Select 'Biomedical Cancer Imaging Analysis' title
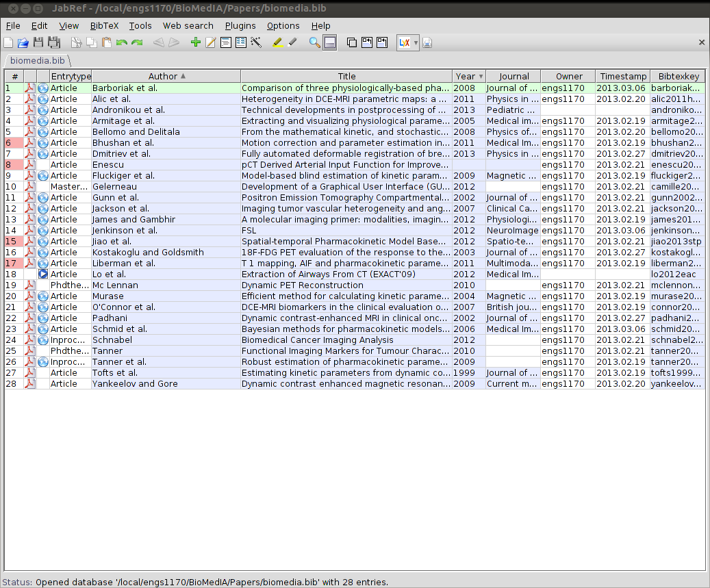The height and width of the screenshot is (588, 710). (346, 340)
